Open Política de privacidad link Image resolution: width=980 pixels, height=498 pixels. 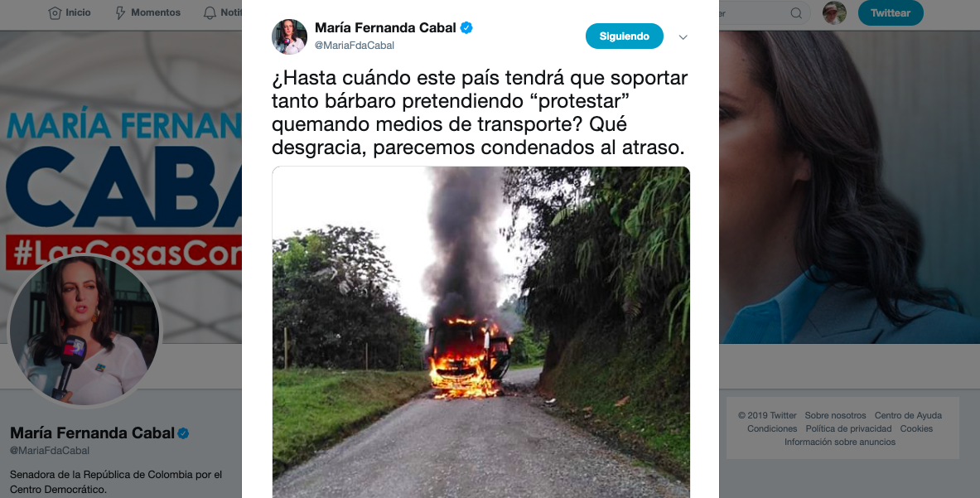(848, 428)
